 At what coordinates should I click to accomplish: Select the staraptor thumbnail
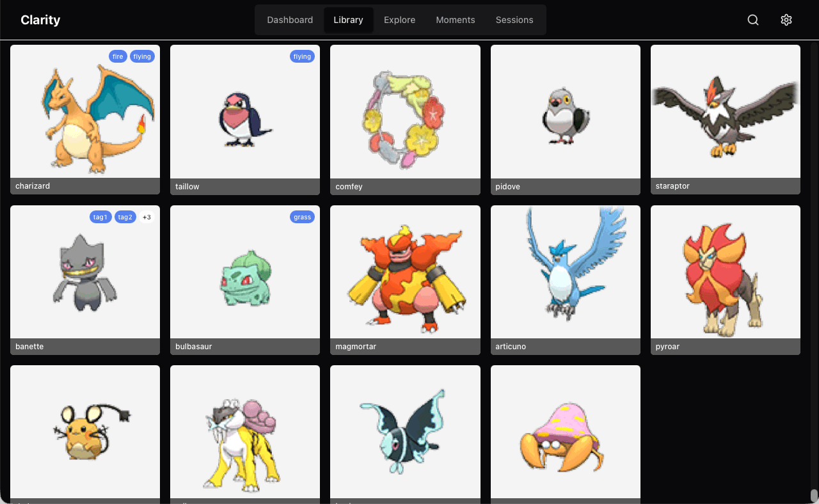coord(725,112)
